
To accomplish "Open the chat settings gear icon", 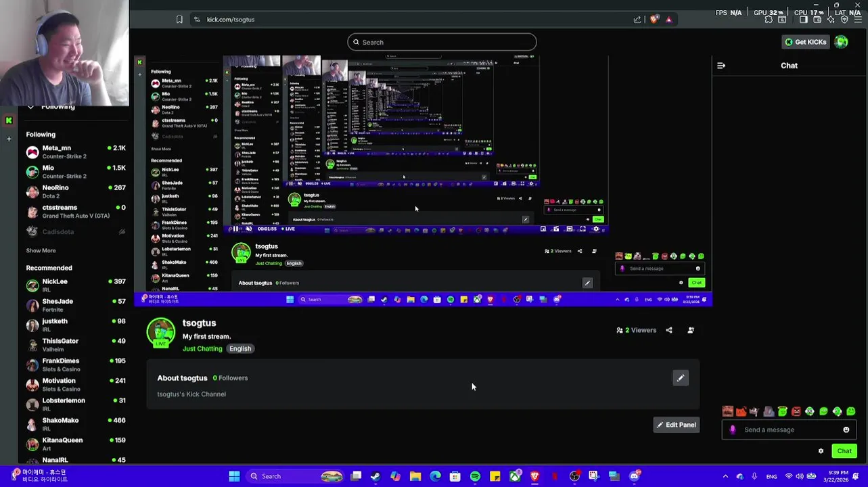I will [x=821, y=451].
